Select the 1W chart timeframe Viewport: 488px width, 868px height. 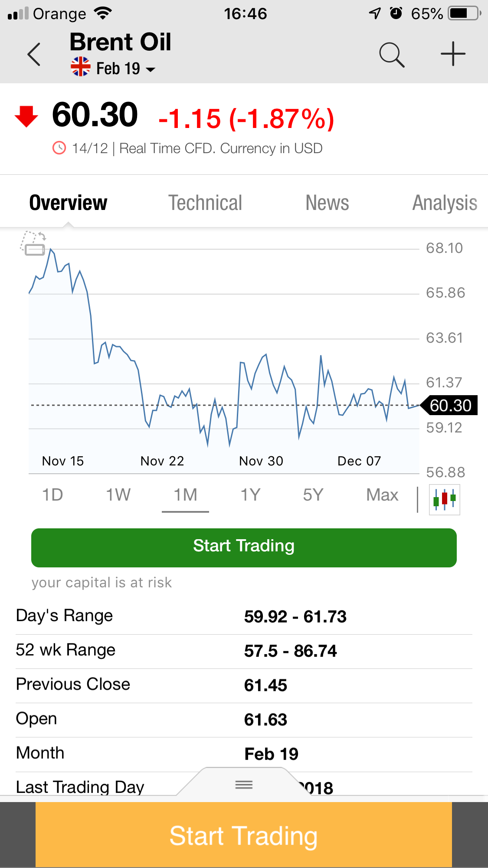point(118,495)
